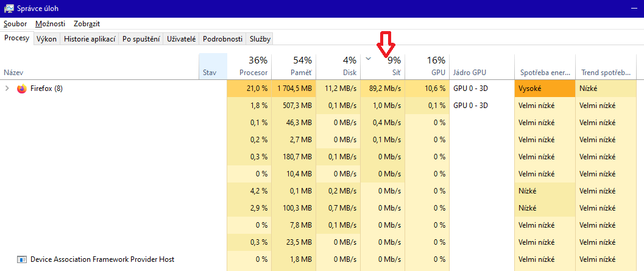Sort processes by Paměť column
The image size is (644, 271).
click(x=294, y=67)
